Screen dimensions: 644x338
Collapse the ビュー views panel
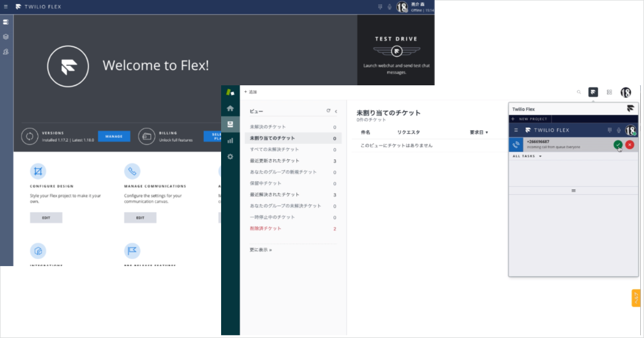336,111
